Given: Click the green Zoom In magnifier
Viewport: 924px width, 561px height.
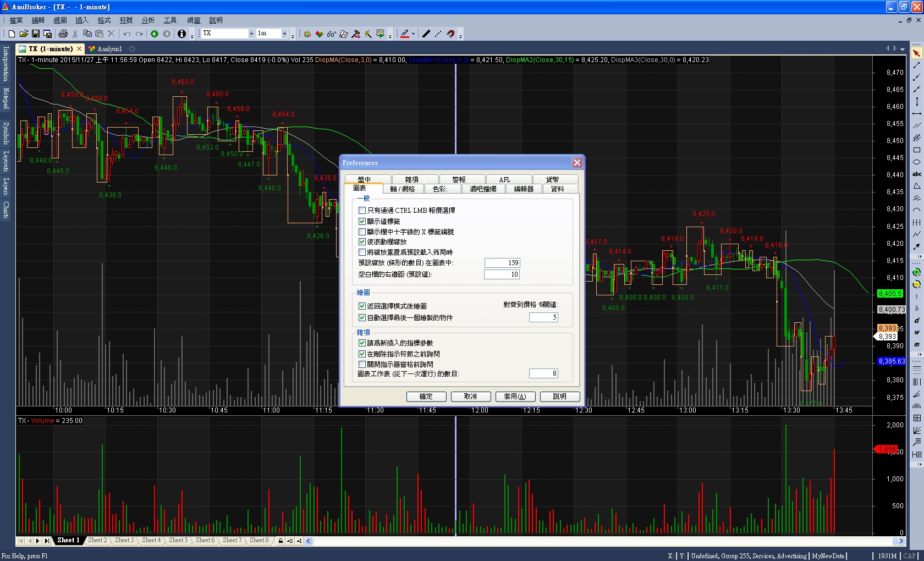Looking at the screenshot, I should pyautogui.click(x=917, y=272).
